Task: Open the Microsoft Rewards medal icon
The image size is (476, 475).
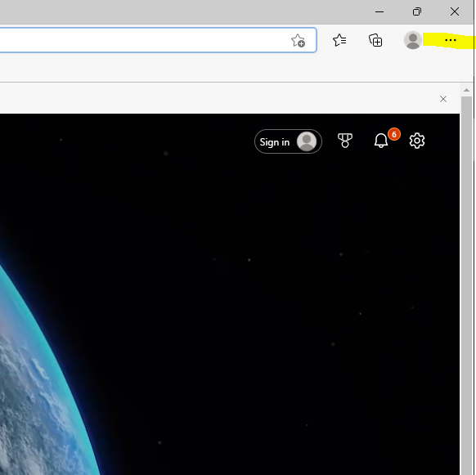Action: point(345,141)
